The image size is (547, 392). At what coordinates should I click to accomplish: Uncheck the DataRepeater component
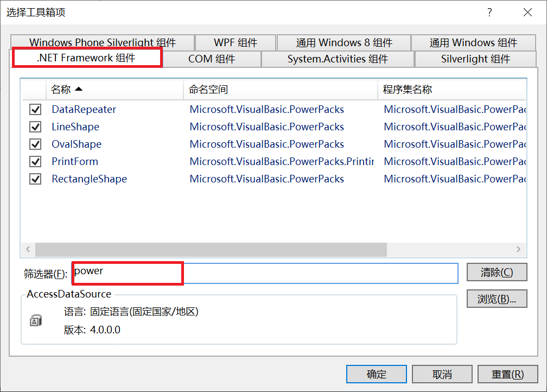click(x=35, y=109)
